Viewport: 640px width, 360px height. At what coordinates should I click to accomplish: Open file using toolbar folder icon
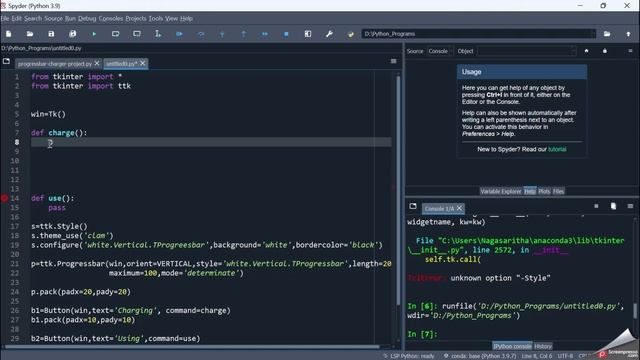pos(30,34)
